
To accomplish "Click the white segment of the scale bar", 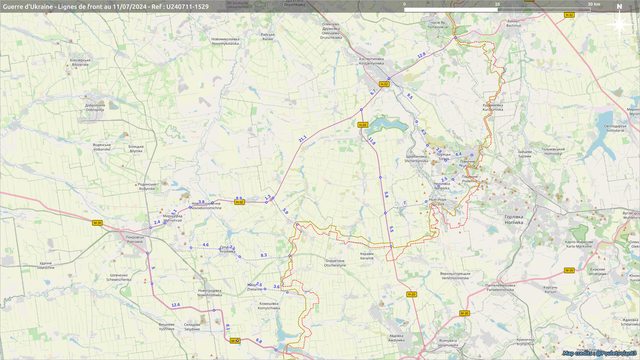I will pyautogui.click(x=451, y=9).
